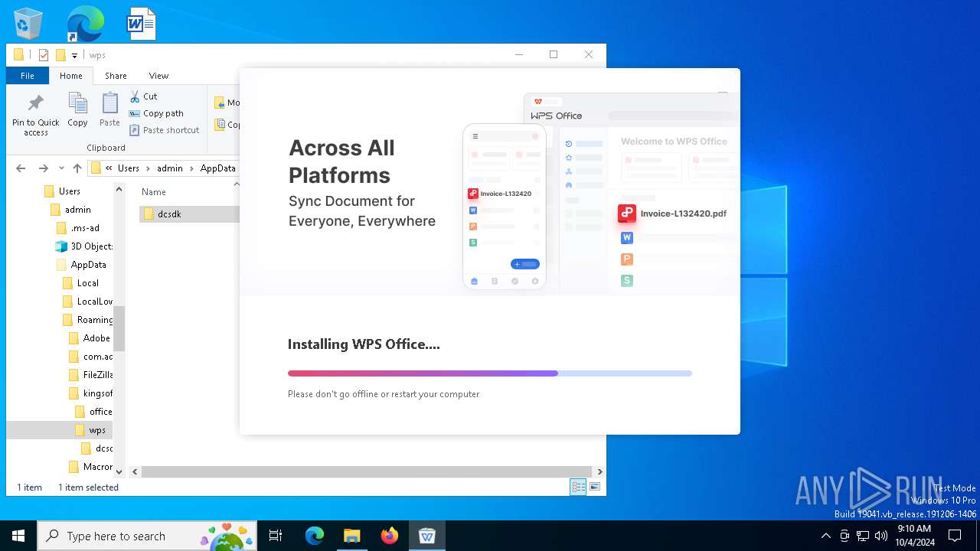This screenshot has height=551, width=980.
Task: Select LocalLow folder in tree
Action: coord(94,302)
